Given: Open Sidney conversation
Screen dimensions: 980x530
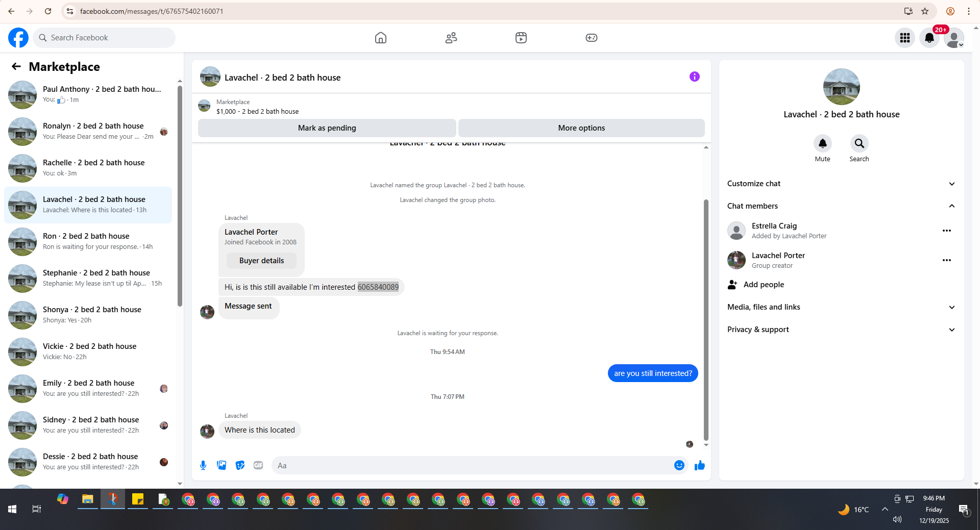Looking at the screenshot, I should pos(88,425).
